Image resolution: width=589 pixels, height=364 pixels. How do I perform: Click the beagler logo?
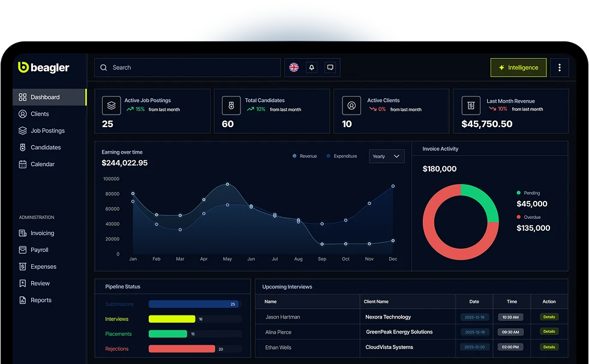44,67
